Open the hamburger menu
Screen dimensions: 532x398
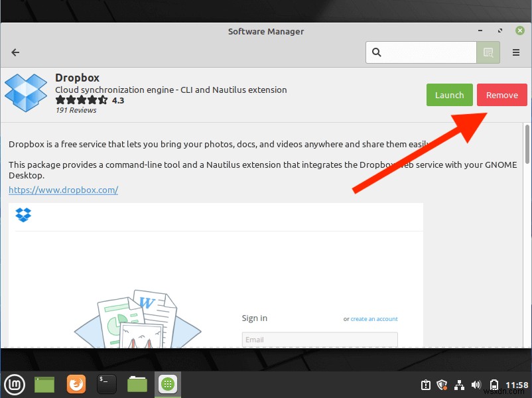515,52
